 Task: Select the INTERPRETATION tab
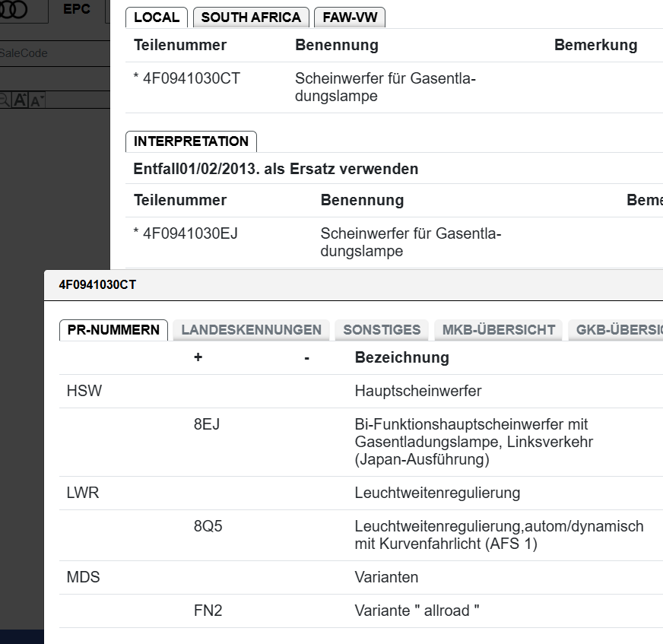click(191, 141)
